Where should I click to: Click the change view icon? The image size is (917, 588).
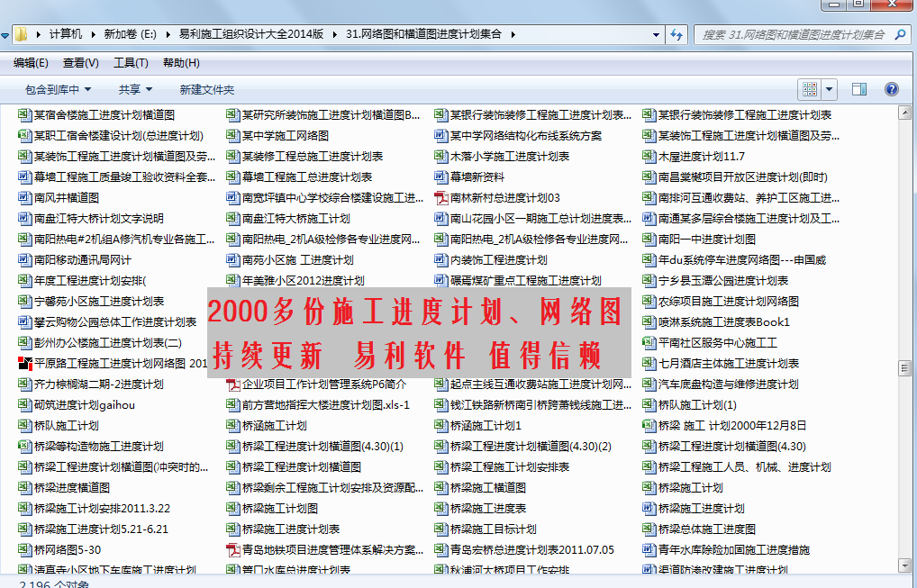click(809, 89)
